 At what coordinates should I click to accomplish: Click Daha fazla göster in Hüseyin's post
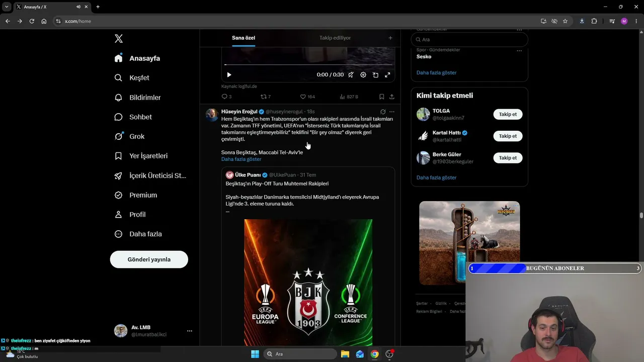[x=242, y=159]
